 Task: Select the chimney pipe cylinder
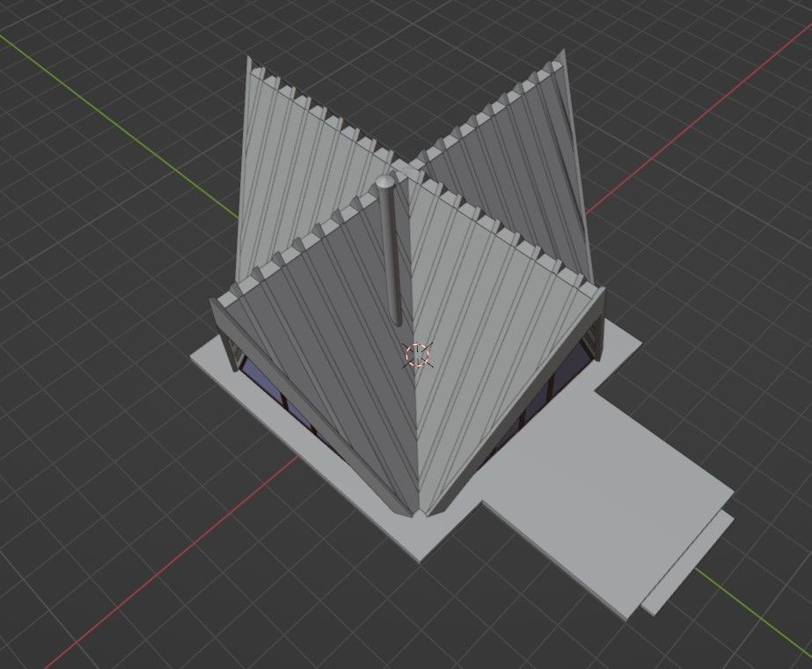pyautogui.click(x=391, y=254)
